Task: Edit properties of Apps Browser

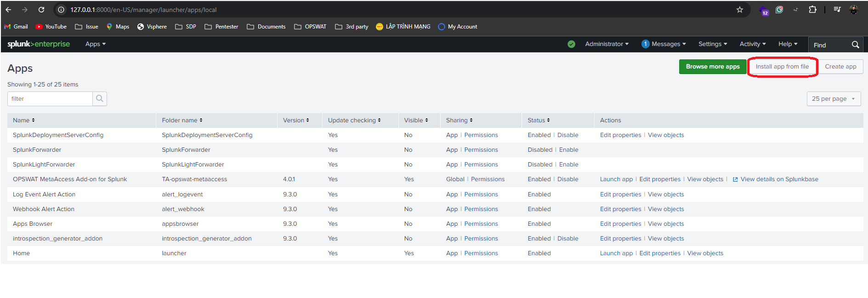Action: 620,224
